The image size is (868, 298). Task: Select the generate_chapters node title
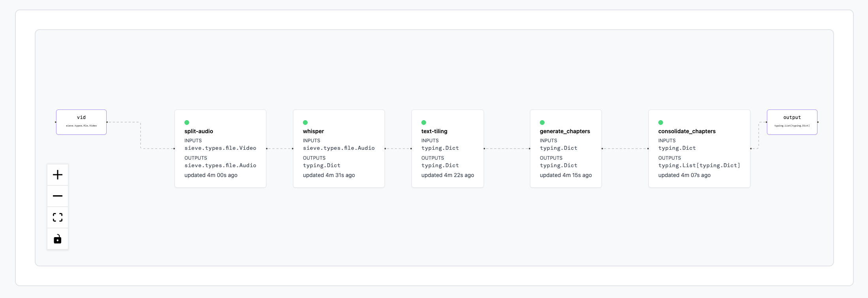pos(565,131)
